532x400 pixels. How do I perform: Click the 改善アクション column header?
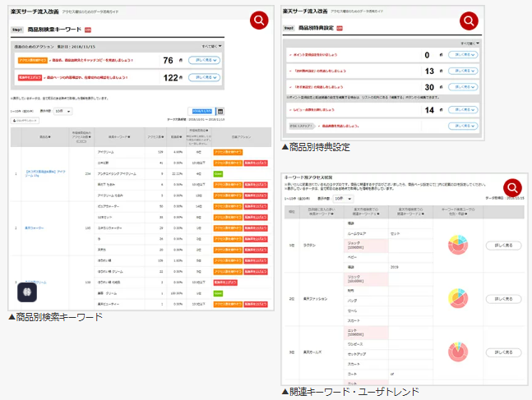click(241, 137)
